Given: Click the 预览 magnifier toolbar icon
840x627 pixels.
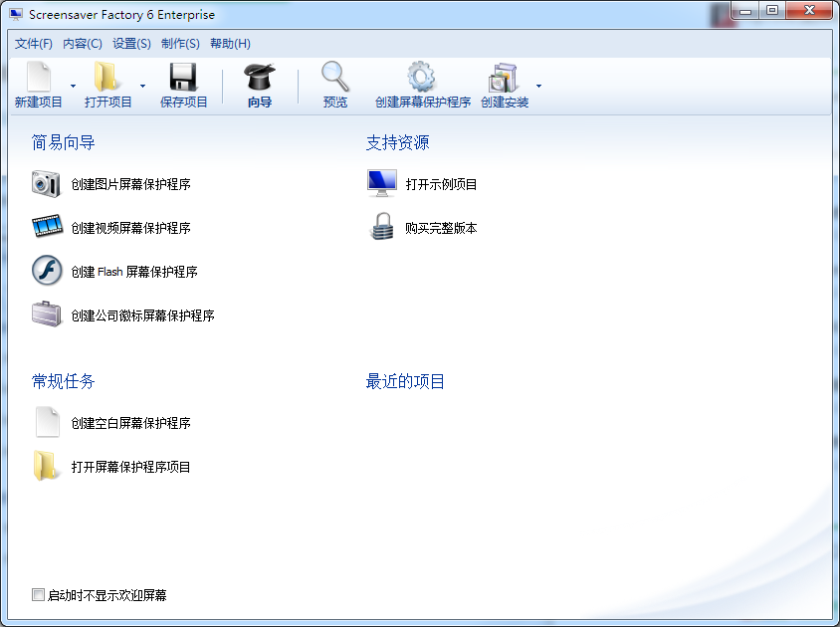Looking at the screenshot, I should (x=335, y=78).
